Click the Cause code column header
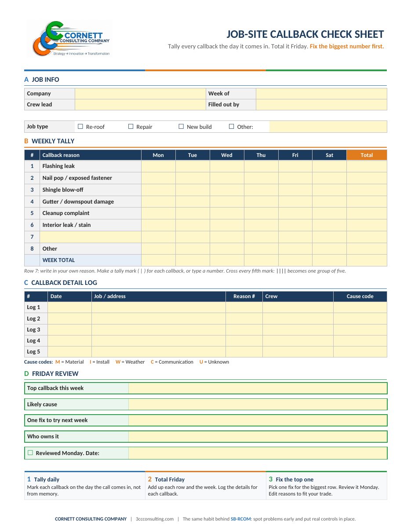Viewport: 411px width, 532px height. click(x=360, y=296)
